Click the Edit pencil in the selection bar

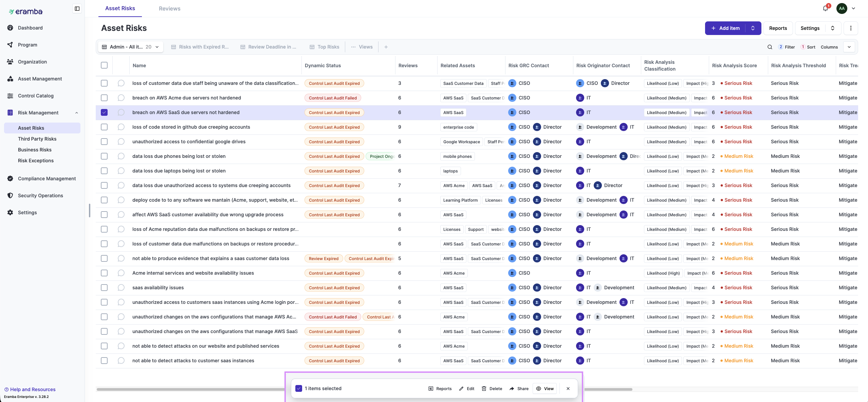click(x=467, y=388)
